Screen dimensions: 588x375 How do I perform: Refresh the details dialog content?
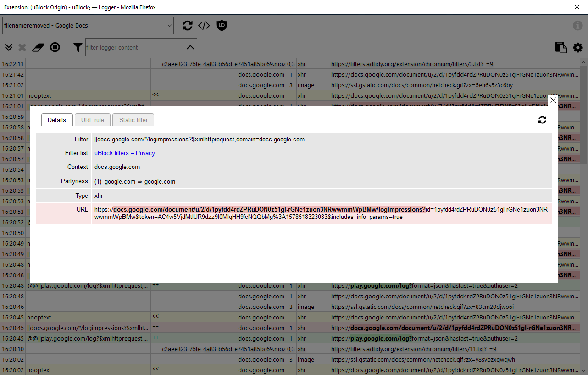(x=542, y=120)
